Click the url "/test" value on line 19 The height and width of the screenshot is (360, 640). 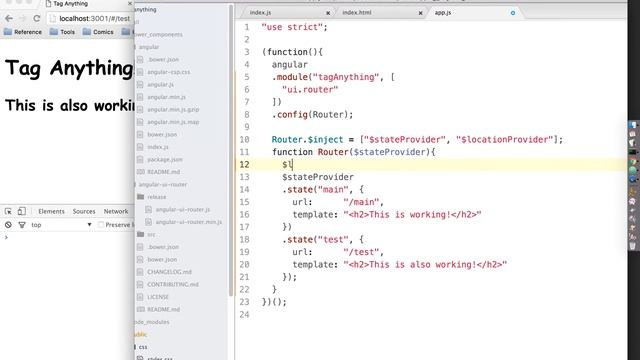[361, 252]
